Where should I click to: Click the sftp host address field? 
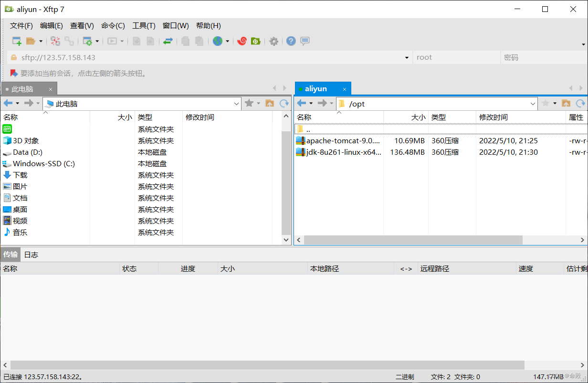pos(210,57)
